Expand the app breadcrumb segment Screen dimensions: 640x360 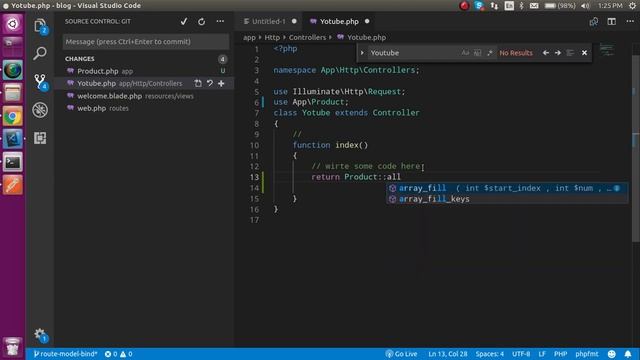pos(249,38)
